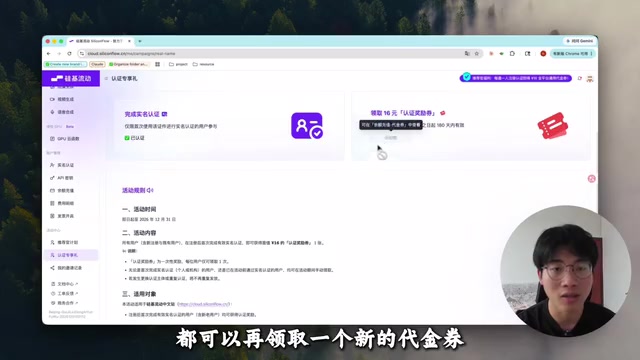Viewport: 640px width, 360px height.
Task: Click the 领取 16 元「认证奖励券」 heading
Action: (403, 113)
